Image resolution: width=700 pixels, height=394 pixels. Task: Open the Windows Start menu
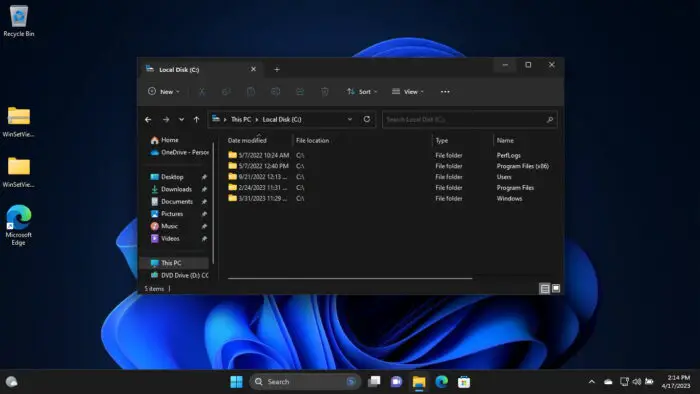(x=237, y=382)
